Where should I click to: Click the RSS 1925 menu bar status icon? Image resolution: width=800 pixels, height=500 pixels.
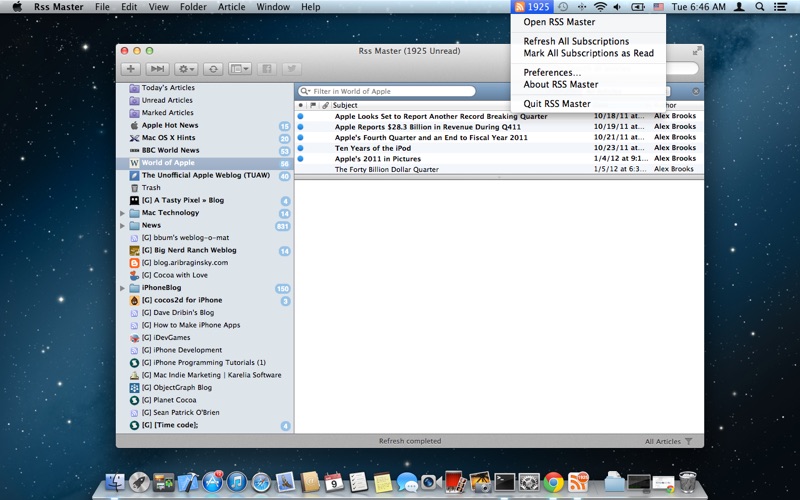point(532,7)
